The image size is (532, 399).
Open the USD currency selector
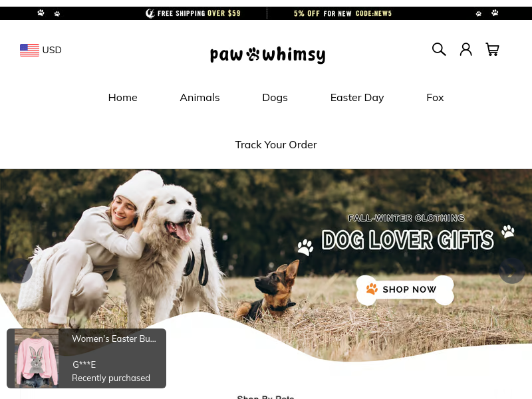tap(41, 51)
